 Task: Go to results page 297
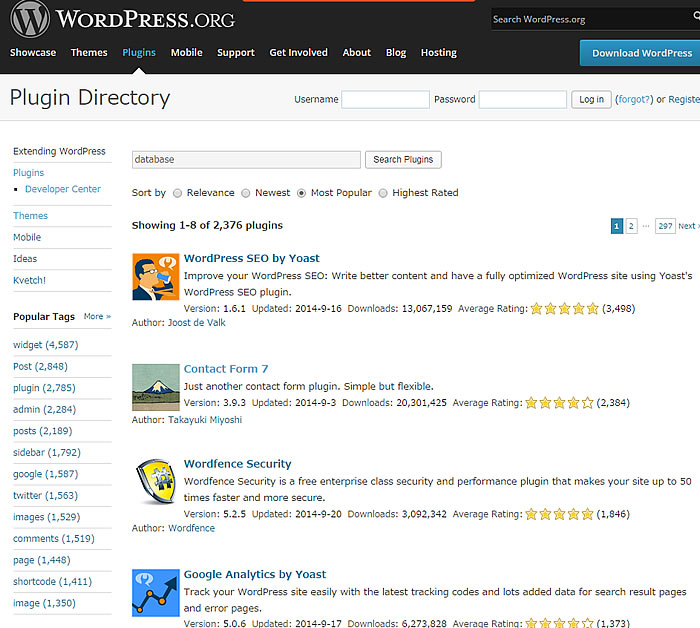click(665, 226)
